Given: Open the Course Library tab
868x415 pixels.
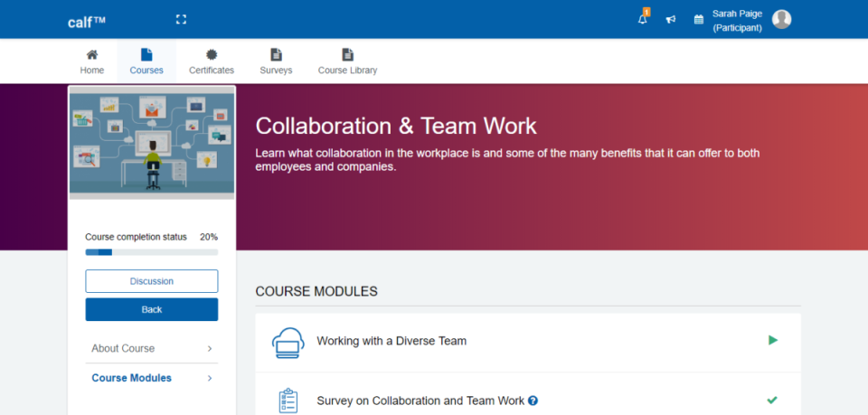Looking at the screenshot, I should coord(347,61).
